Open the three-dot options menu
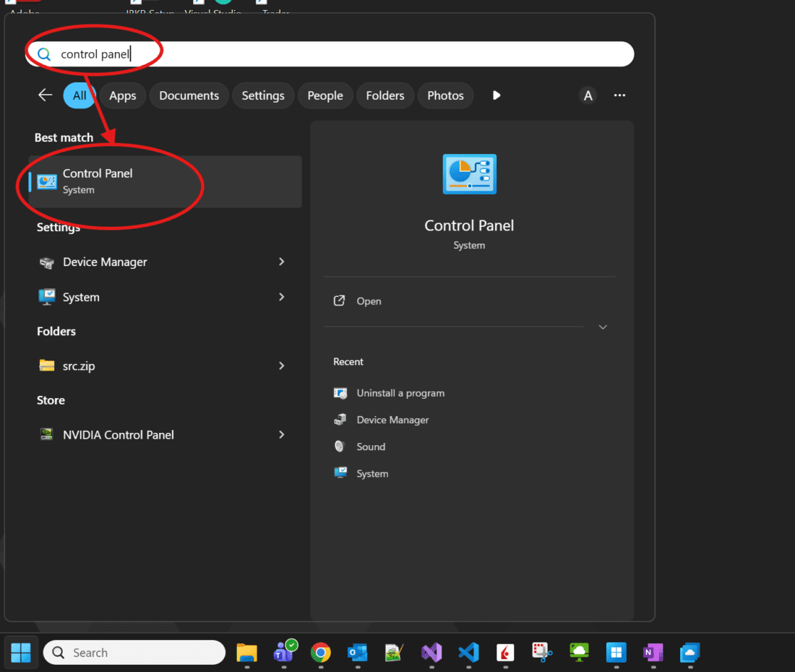 pos(619,95)
